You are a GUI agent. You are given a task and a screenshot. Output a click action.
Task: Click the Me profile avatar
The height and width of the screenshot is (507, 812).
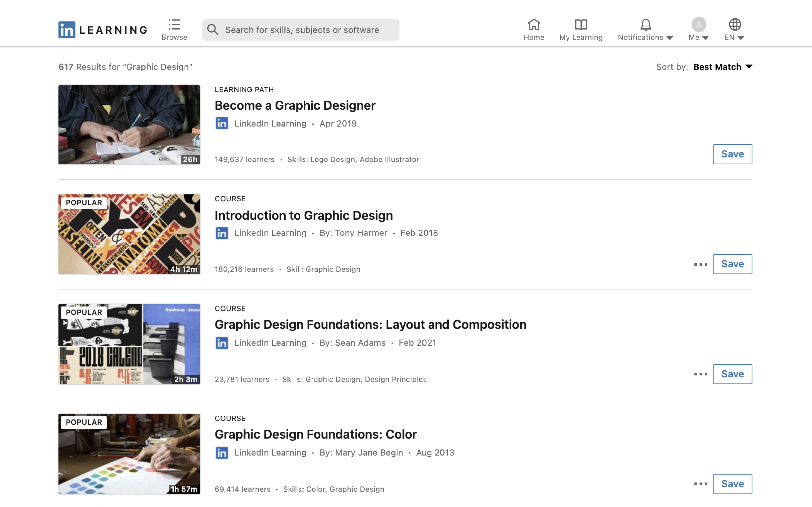(699, 24)
